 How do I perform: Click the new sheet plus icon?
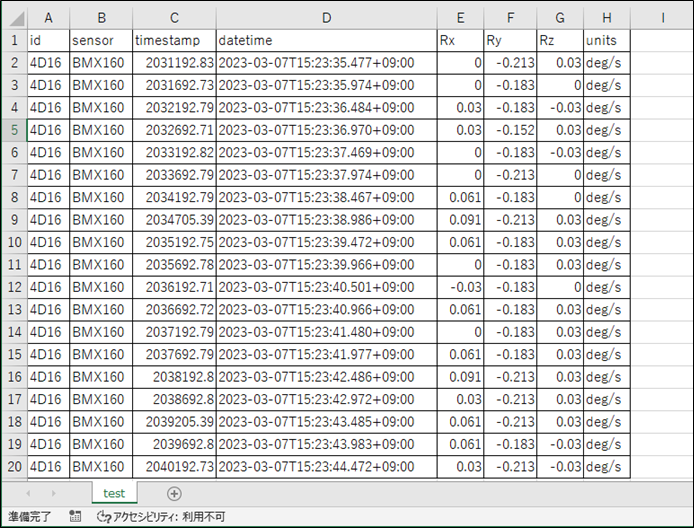[x=174, y=493]
